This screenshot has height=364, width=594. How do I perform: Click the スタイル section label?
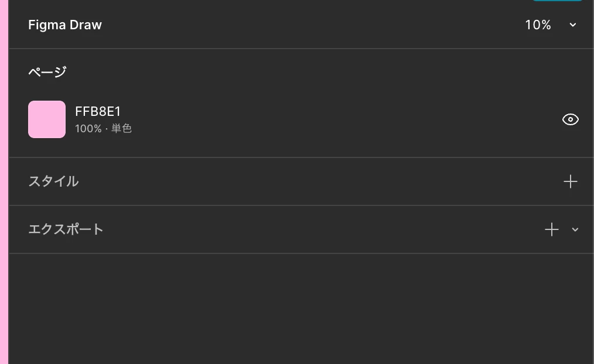[53, 181]
